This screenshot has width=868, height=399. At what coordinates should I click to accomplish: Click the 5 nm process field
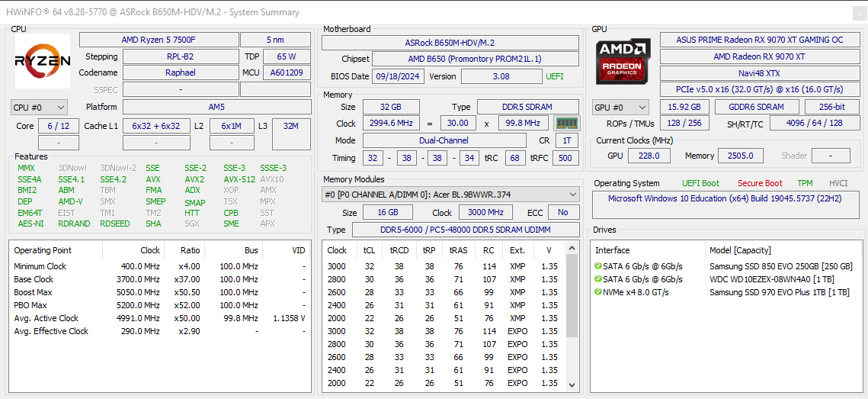(276, 40)
